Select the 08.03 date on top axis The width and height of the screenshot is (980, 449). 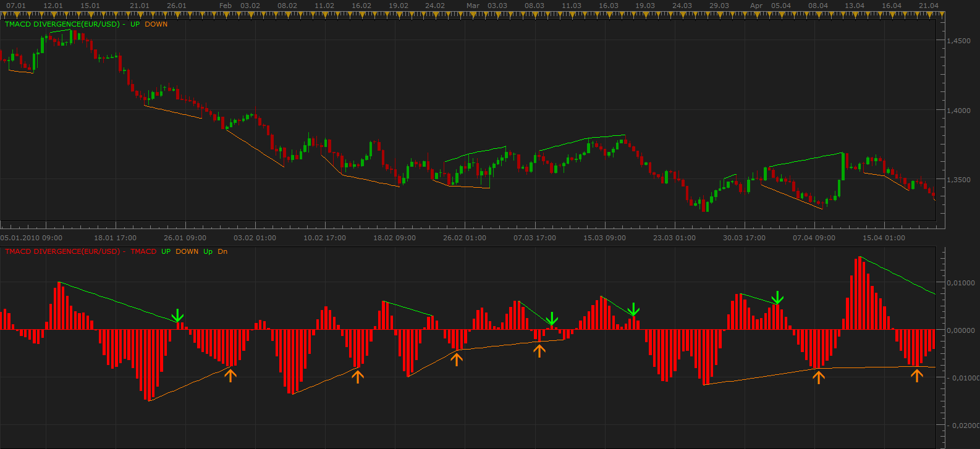[534, 6]
